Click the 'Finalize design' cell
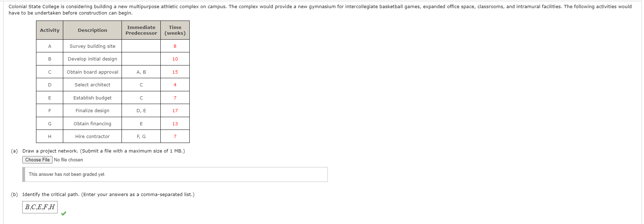This screenshot has height=224, width=644. click(93, 111)
